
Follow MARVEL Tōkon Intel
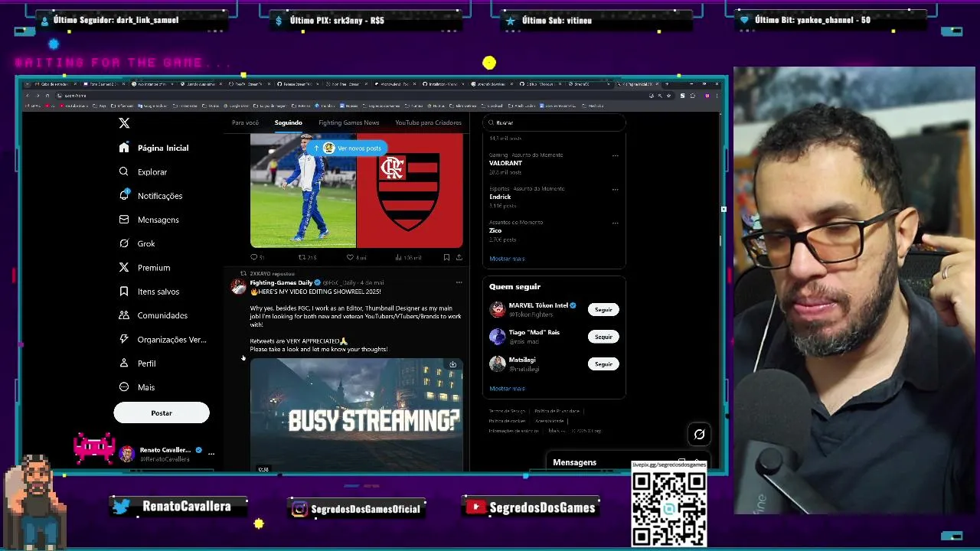click(603, 309)
